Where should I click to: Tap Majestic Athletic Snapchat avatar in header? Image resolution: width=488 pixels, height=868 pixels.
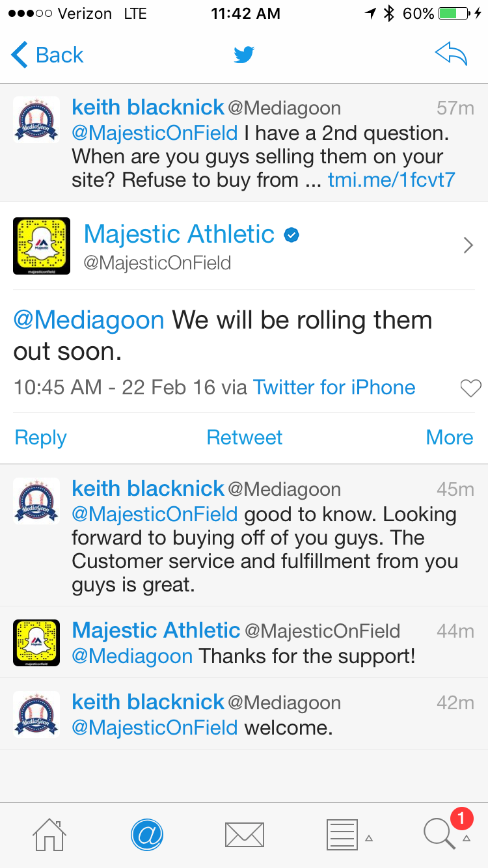42,245
